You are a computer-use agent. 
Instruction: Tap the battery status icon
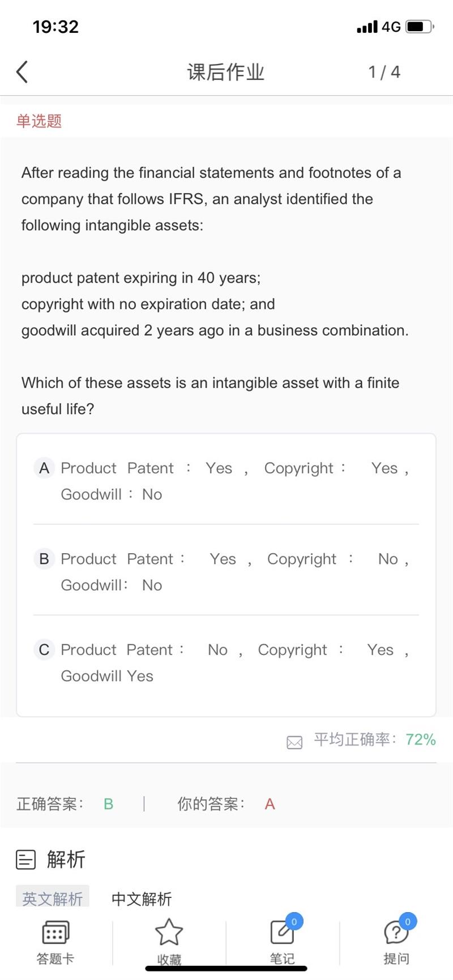419,27
